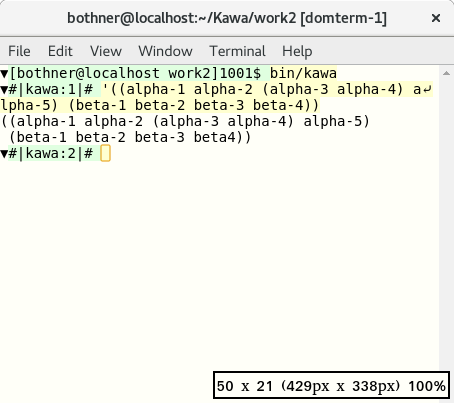Image resolution: width=454 pixels, height=403 pixels.
Task: Collapse the kawa:1 prompt output triangle
Action: 4,89
